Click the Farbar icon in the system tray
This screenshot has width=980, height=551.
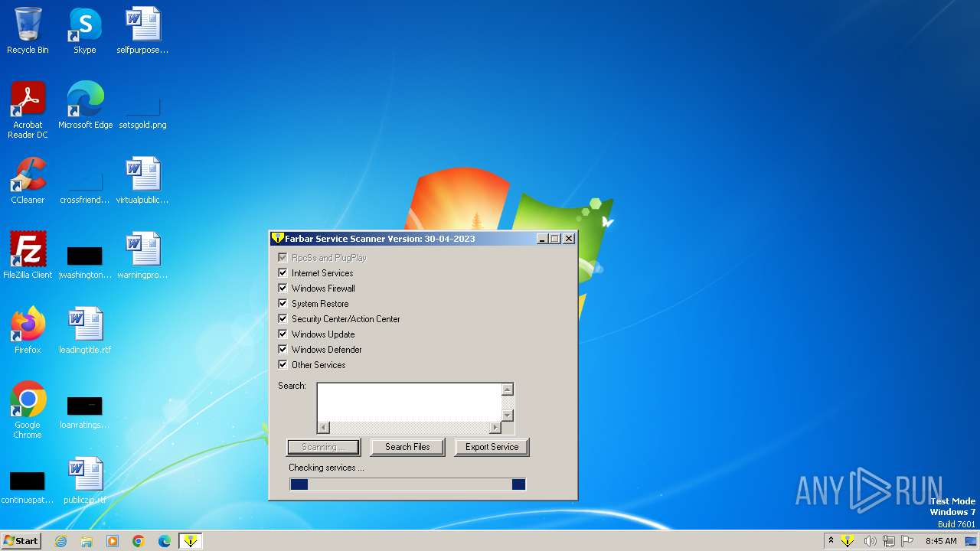(848, 541)
